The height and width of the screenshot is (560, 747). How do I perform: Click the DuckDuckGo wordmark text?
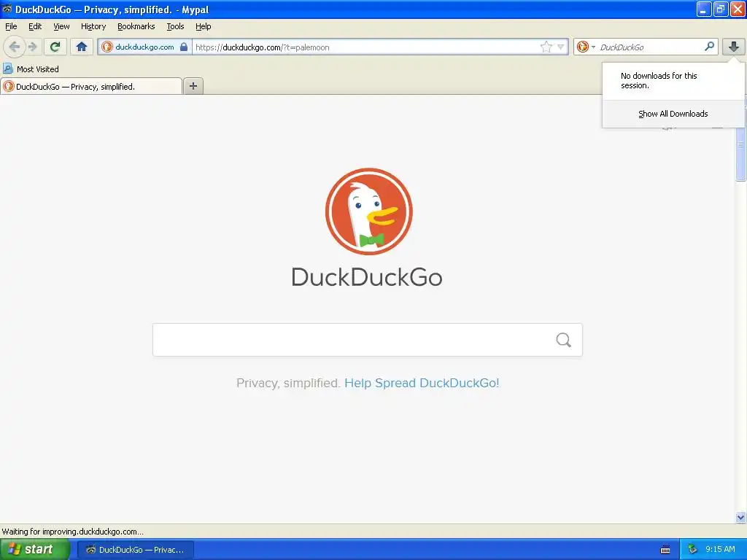coord(367,277)
